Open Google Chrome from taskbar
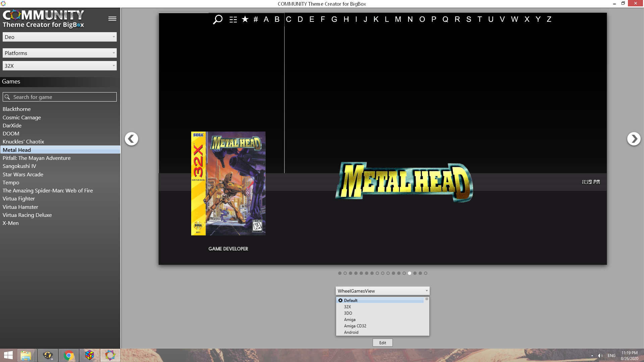The width and height of the screenshot is (644, 362). tap(68, 355)
